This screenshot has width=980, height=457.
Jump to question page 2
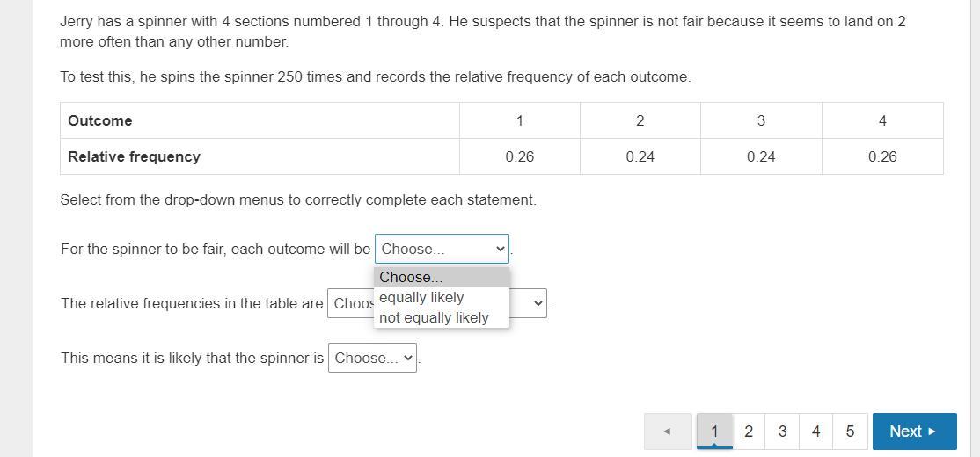(749, 432)
